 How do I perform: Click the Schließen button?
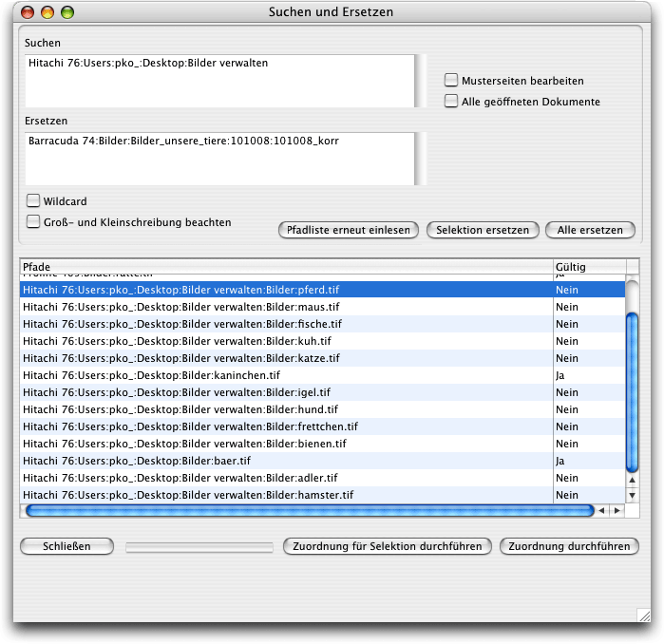pyautogui.click(x=66, y=546)
